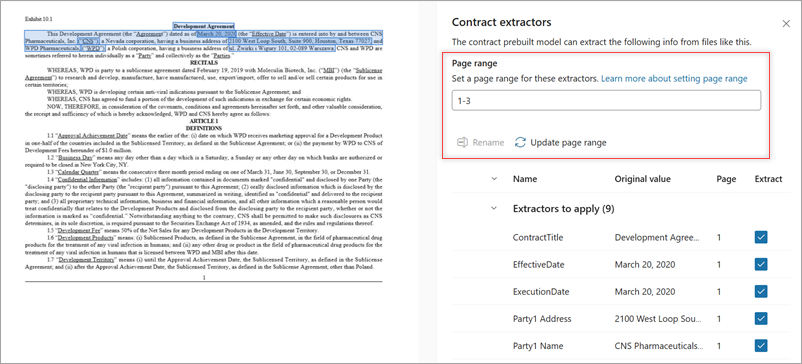The width and height of the screenshot is (802, 364).
Task: Click the Extract column header
Action: [768, 179]
